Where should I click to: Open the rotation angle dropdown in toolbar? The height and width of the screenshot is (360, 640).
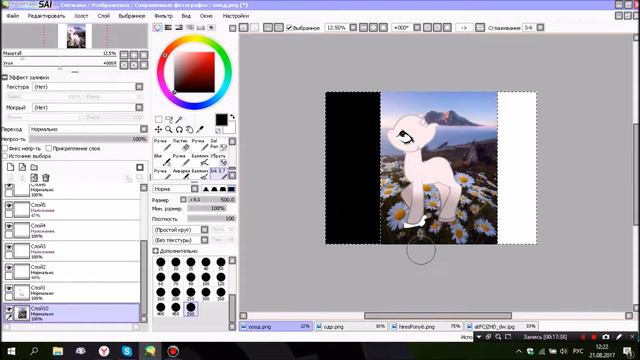417,27
